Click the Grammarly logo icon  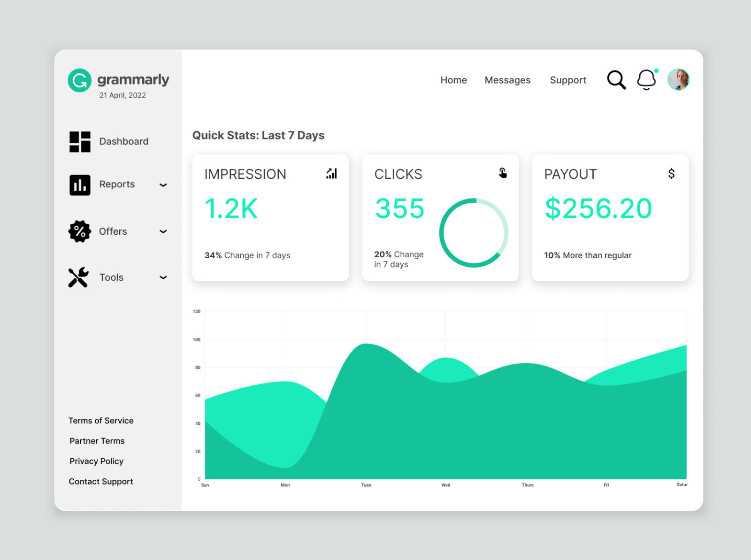click(79, 80)
